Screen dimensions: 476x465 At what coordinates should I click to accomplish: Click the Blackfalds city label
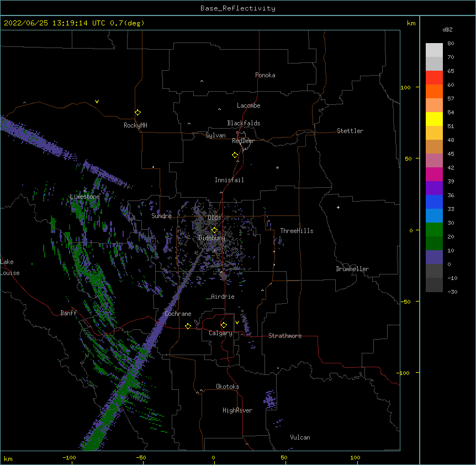[x=244, y=123]
